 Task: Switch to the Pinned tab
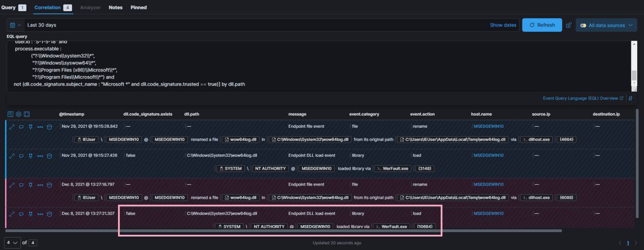(x=138, y=8)
